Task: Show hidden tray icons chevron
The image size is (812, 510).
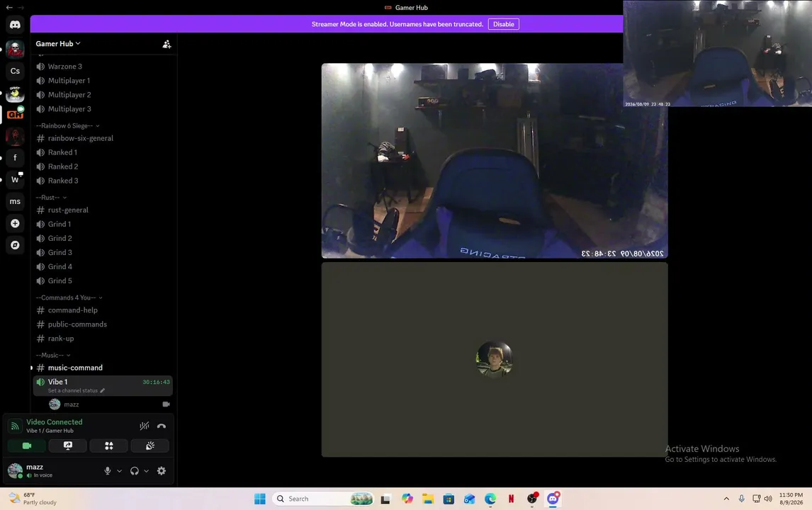Action: 726,499
